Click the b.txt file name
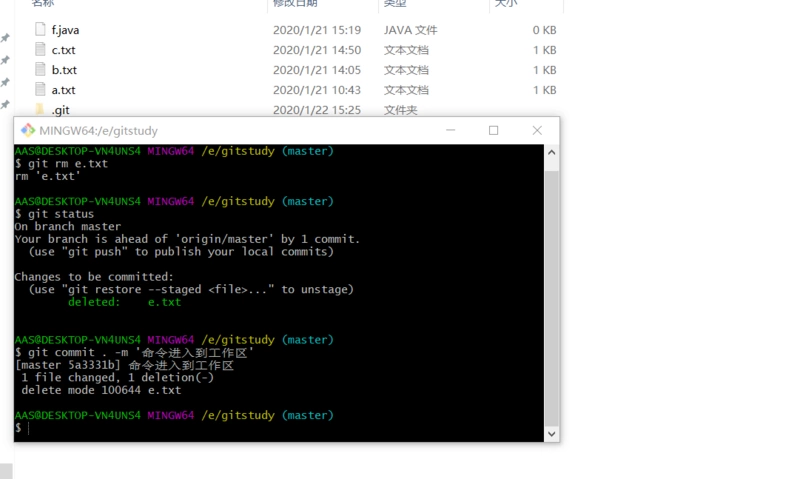 (64, 70)
